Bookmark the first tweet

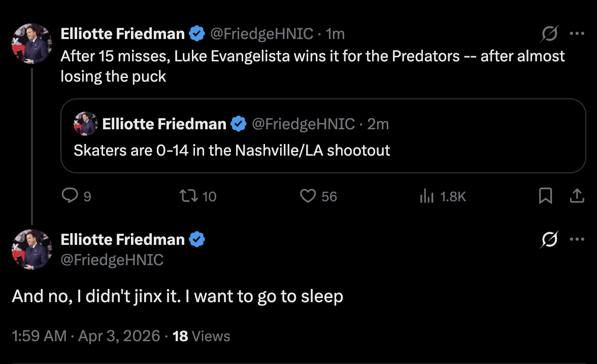(545, 196)
